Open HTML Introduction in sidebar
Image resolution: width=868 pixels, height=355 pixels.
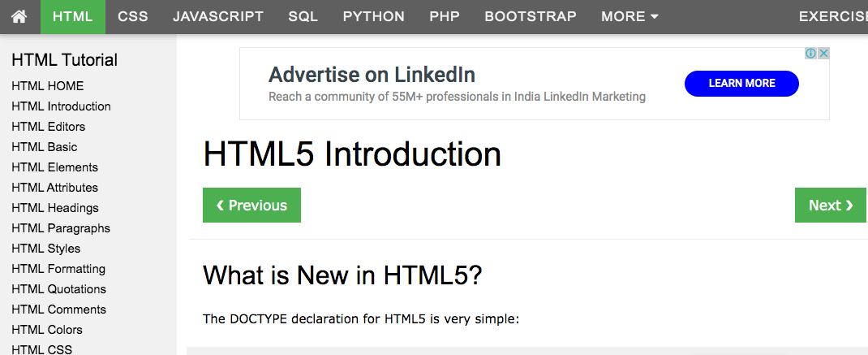point(61,106)
